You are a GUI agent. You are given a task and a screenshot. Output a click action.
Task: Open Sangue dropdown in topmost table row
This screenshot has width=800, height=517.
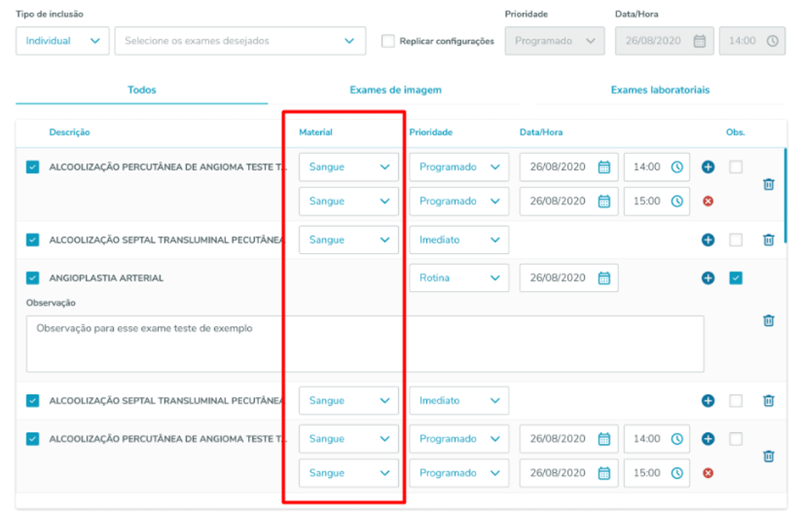tap(348, 167)
